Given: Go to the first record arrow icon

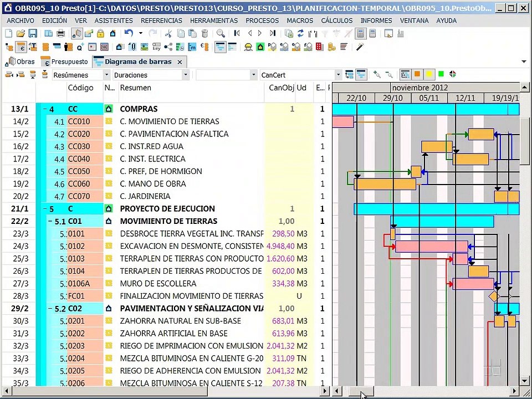Looking at the screenshot, I should 237,33.
